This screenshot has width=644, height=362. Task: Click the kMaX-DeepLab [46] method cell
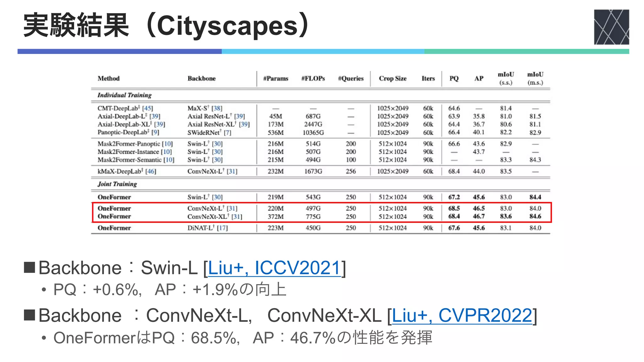(127, 172)
